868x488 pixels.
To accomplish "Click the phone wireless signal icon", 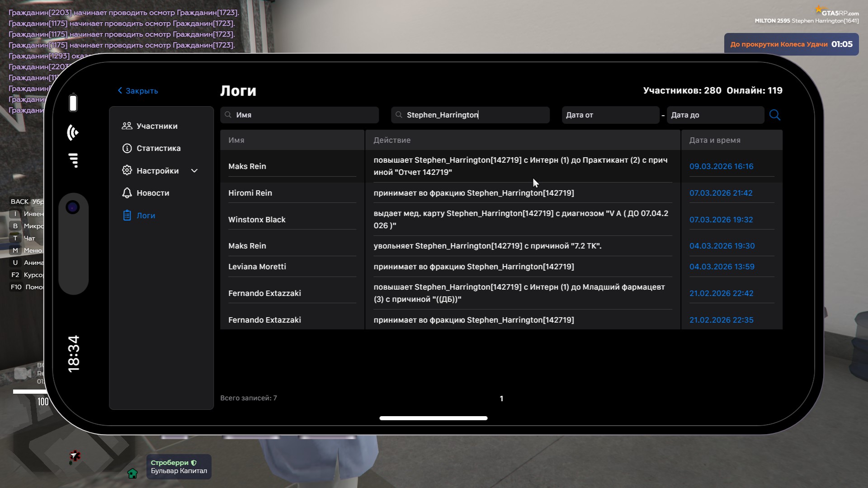I will (x=73, y=132).
